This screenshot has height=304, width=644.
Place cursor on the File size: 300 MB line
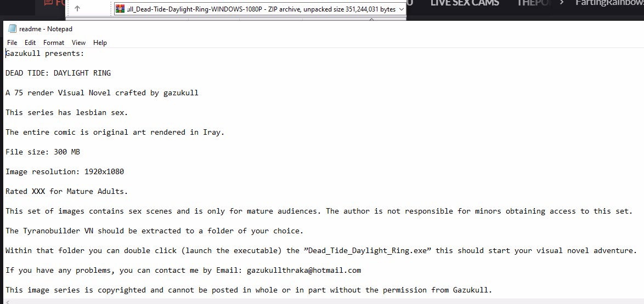tap(43, 152)
